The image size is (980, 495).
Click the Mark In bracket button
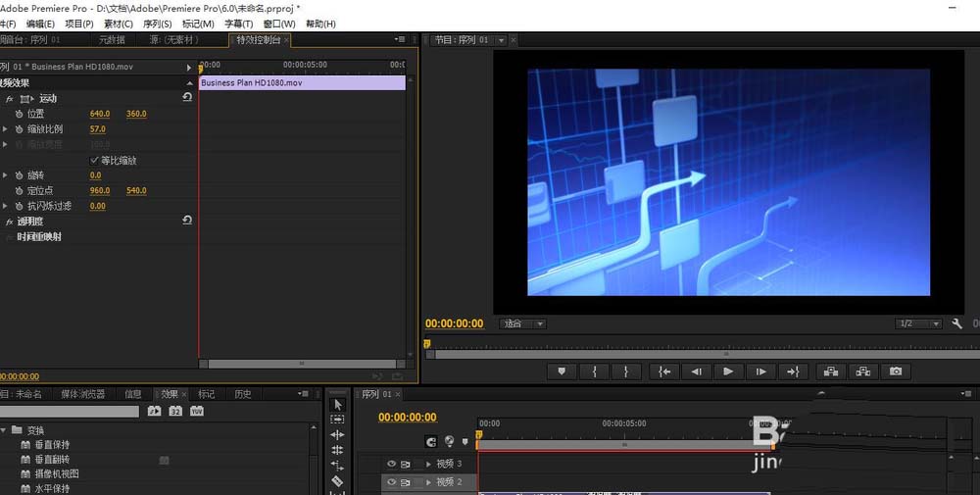(x=594, y=371)
